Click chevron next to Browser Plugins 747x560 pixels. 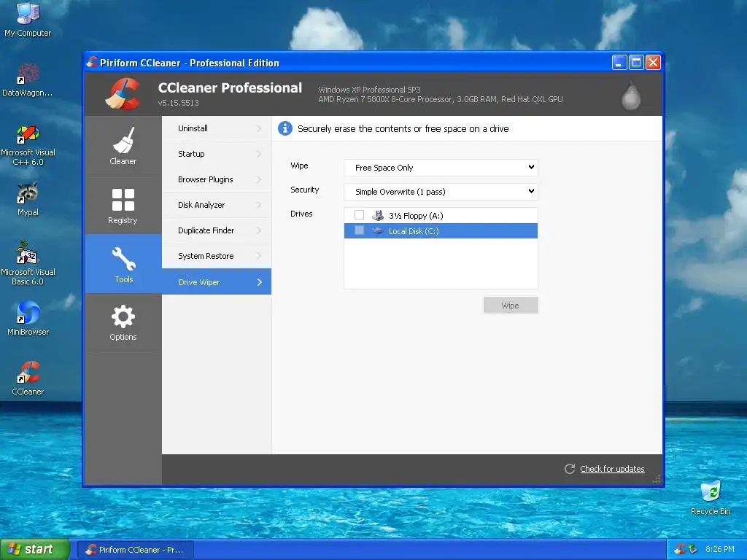(x=259, y=179)
